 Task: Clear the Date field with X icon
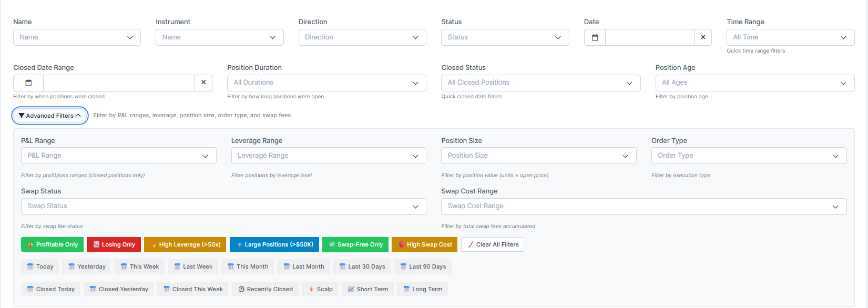[x=703, y=37]
